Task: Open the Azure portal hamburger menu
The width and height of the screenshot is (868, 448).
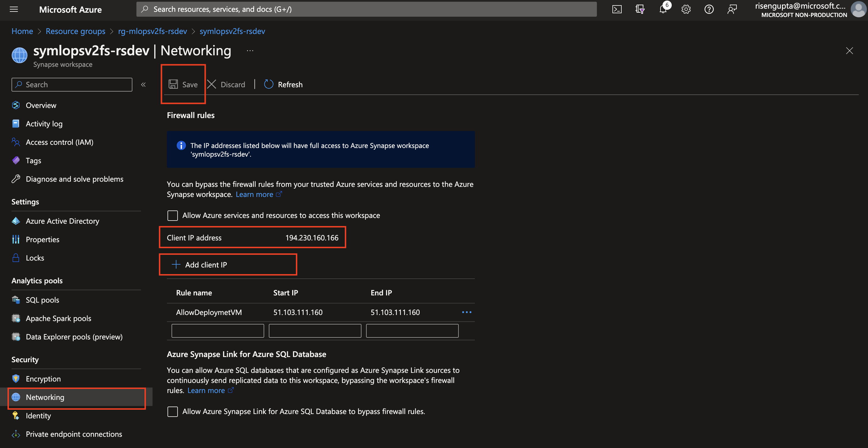Action: coord(14,9)
